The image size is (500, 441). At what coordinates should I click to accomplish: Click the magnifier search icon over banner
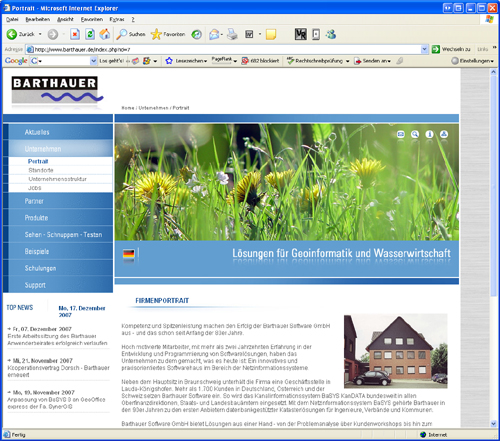(415, 134)
